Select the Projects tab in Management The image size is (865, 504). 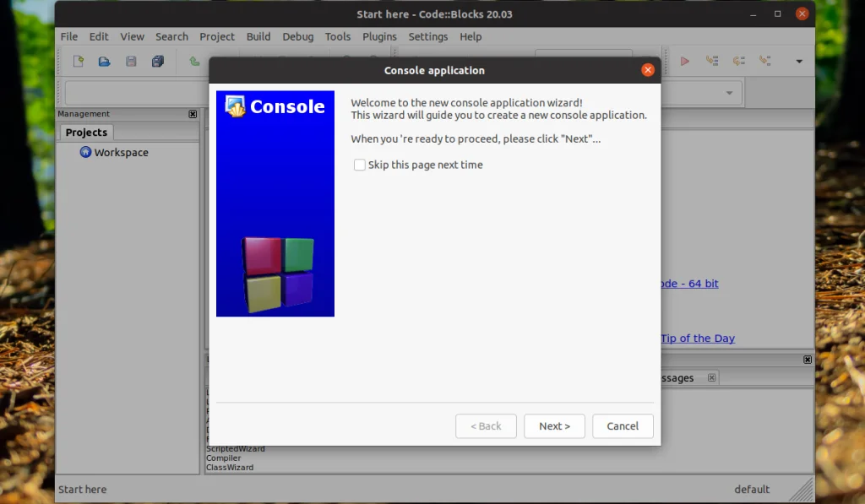tap(87, 133)
